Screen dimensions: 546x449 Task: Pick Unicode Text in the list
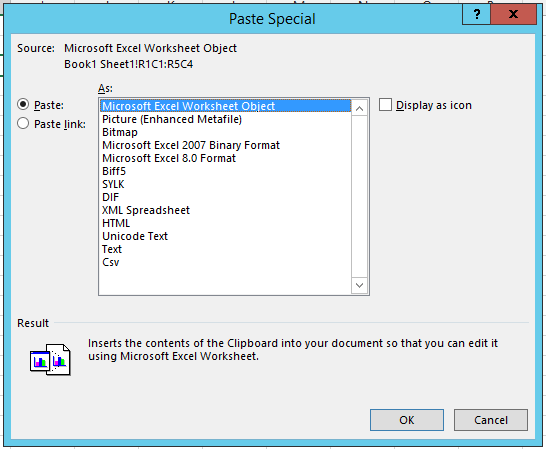point(135,236)
